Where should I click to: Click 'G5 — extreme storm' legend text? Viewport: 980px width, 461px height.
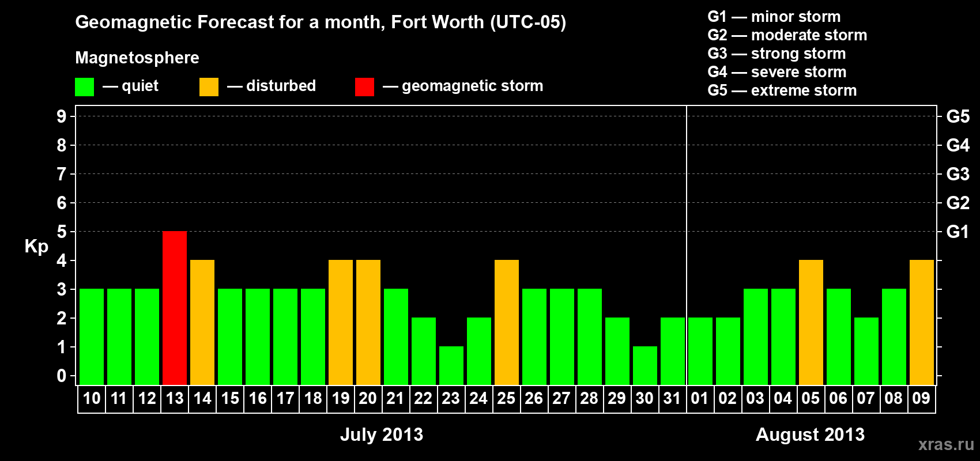pyautogui.click(x=782, y=90)
